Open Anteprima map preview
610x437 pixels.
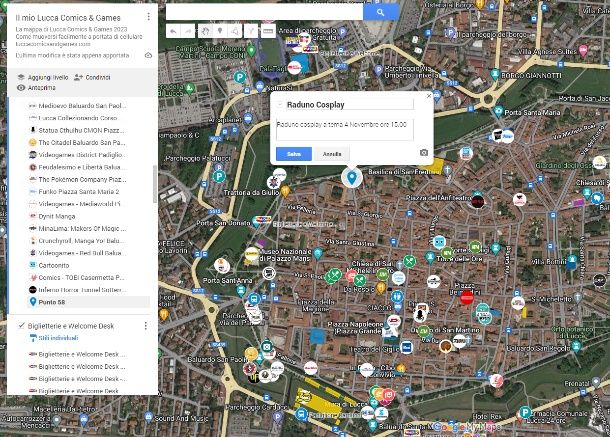click(37, 88)
